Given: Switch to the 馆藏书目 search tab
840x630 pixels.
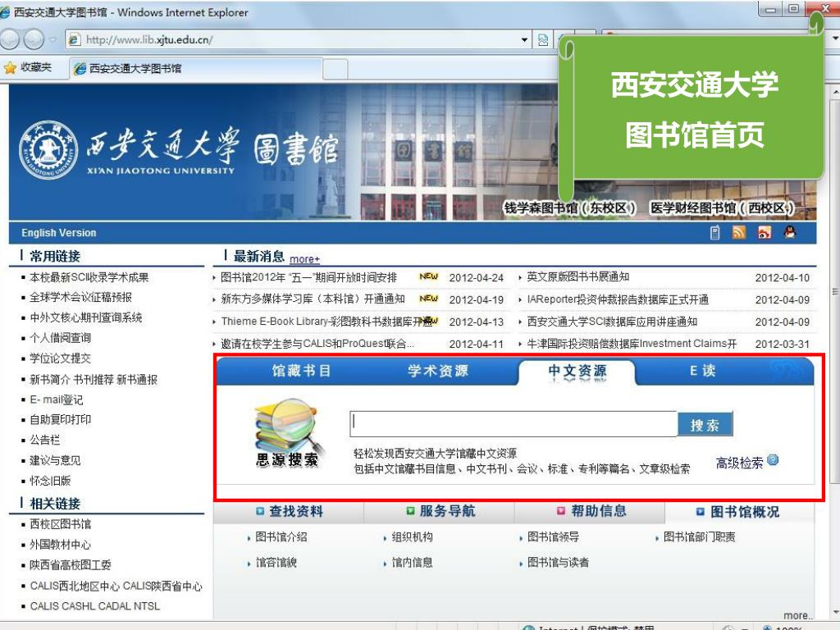Looking at the screenshot, I should tap(302, 371).
